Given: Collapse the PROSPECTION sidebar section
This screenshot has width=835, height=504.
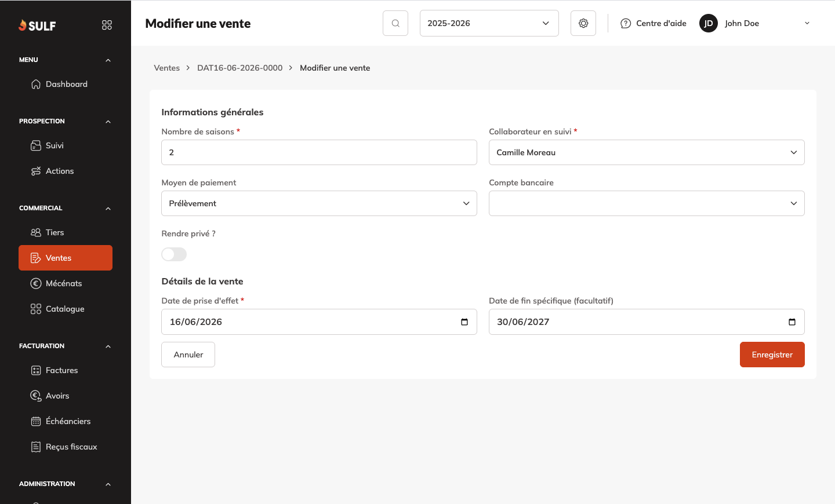Looking at the screenshot, I should point(108,122).
